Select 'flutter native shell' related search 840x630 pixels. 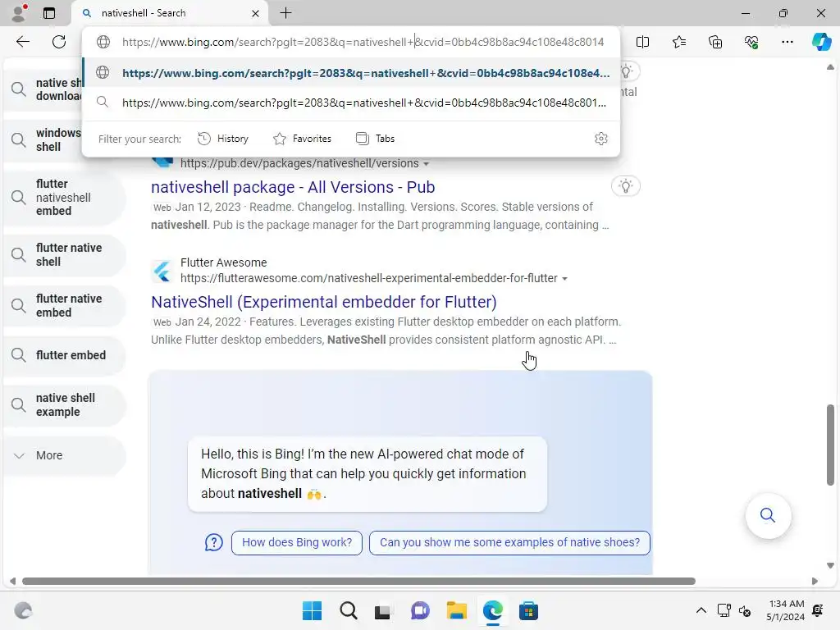64,255
